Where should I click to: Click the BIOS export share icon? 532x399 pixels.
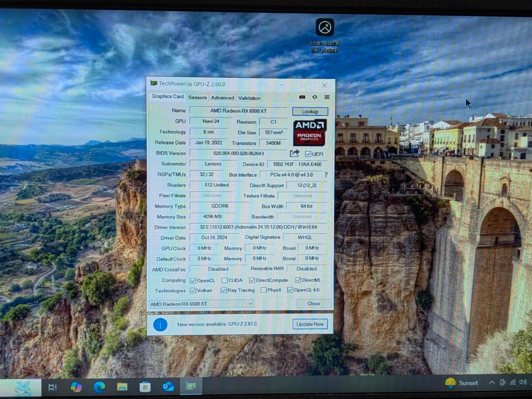click(294, 153)
